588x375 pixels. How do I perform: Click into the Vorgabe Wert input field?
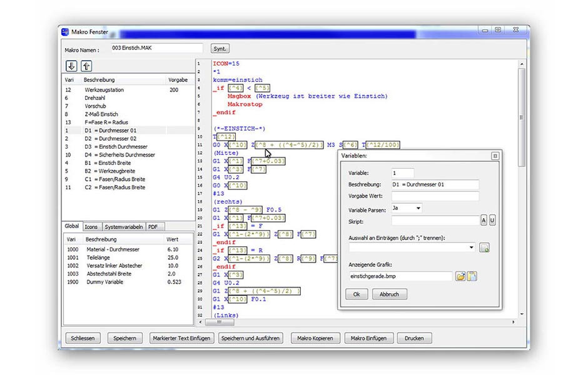pyautogui.click(x=435, y=196)
